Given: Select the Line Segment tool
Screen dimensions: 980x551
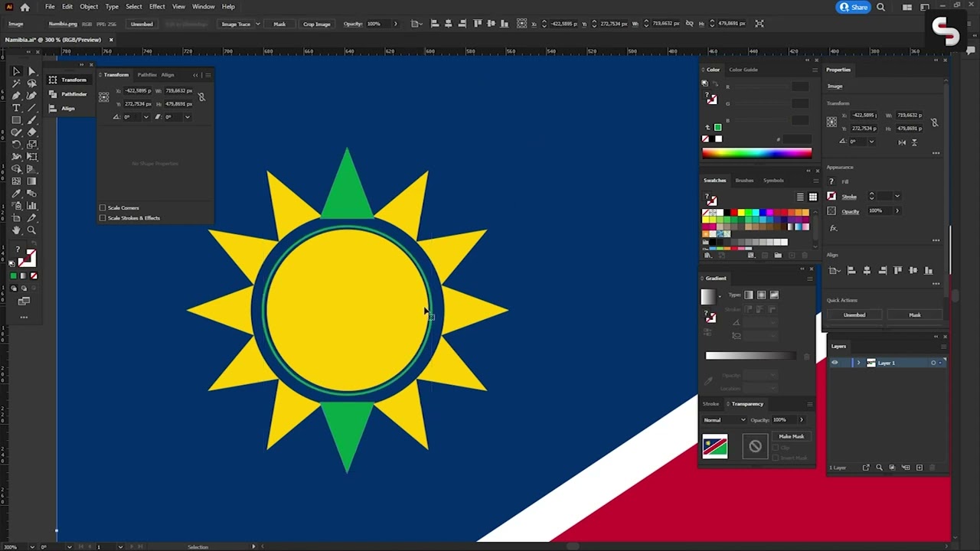Looking at the screenshot, I should click(x=32, y=108).
